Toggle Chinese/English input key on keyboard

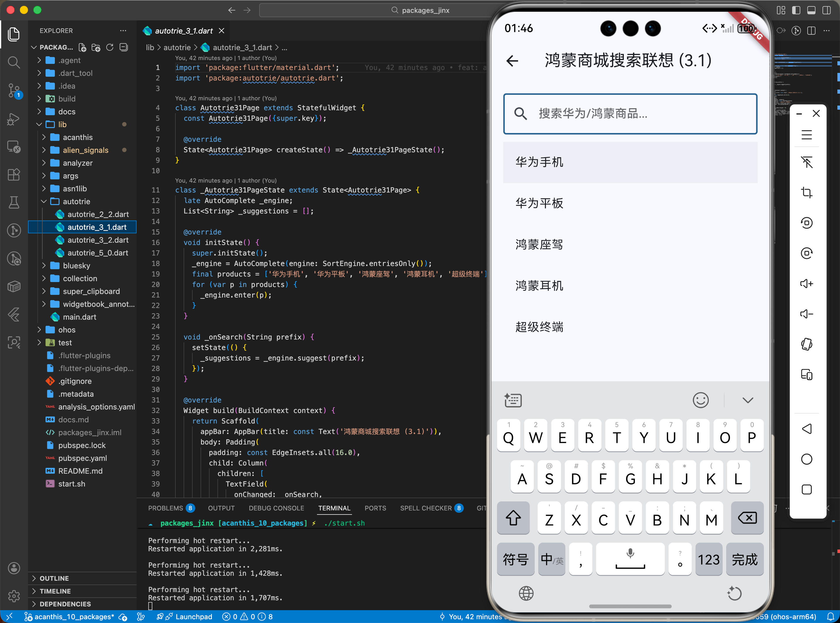(x=551, y=559)
